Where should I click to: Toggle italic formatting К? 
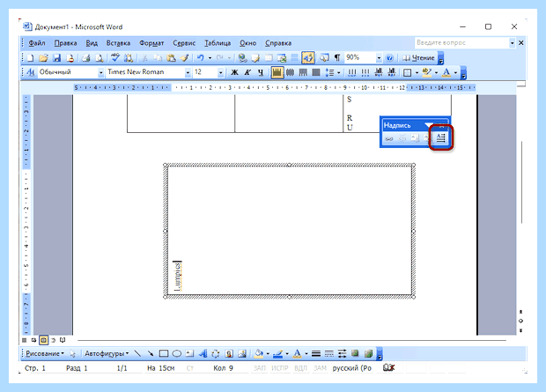click(247, 72)
